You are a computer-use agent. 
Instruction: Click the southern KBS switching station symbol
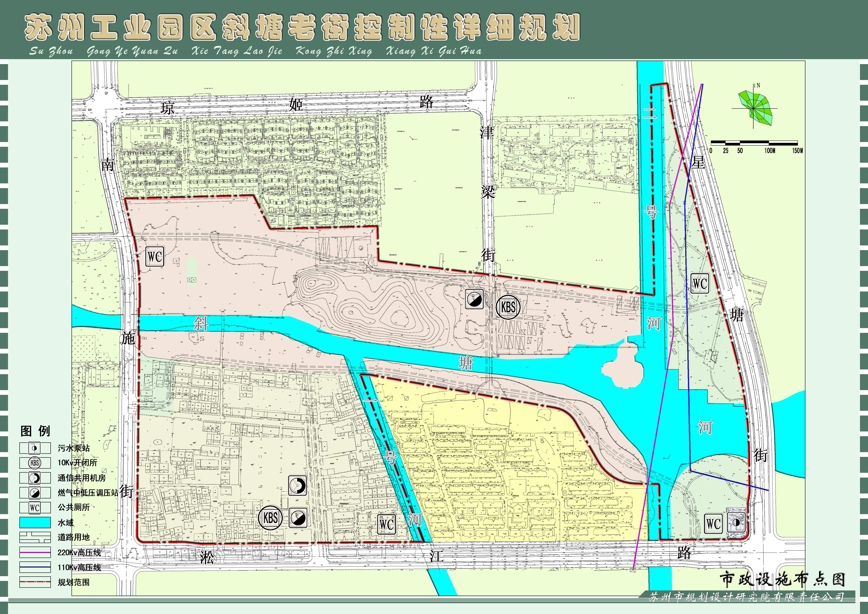tap(270, 518)
